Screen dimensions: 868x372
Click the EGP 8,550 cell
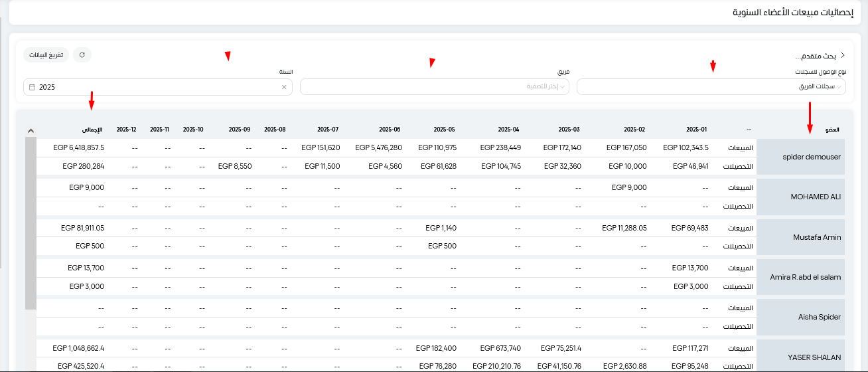tap(235, 166)
